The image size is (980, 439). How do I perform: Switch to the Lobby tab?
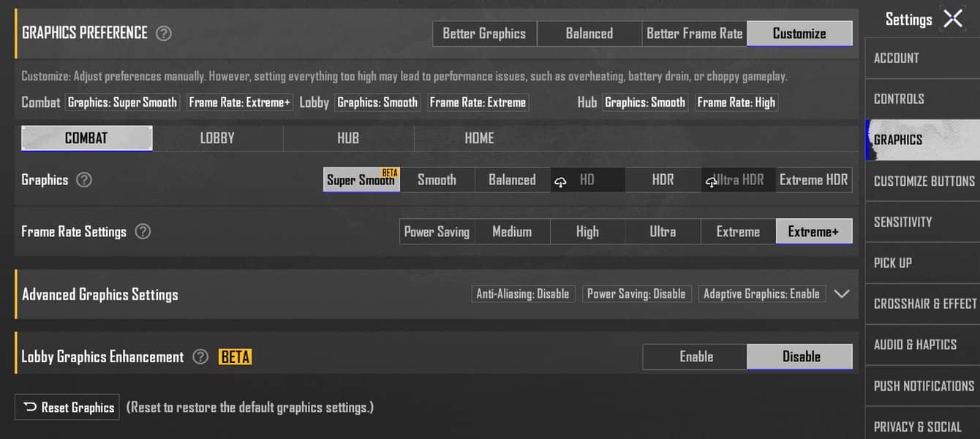coord(217,138)
